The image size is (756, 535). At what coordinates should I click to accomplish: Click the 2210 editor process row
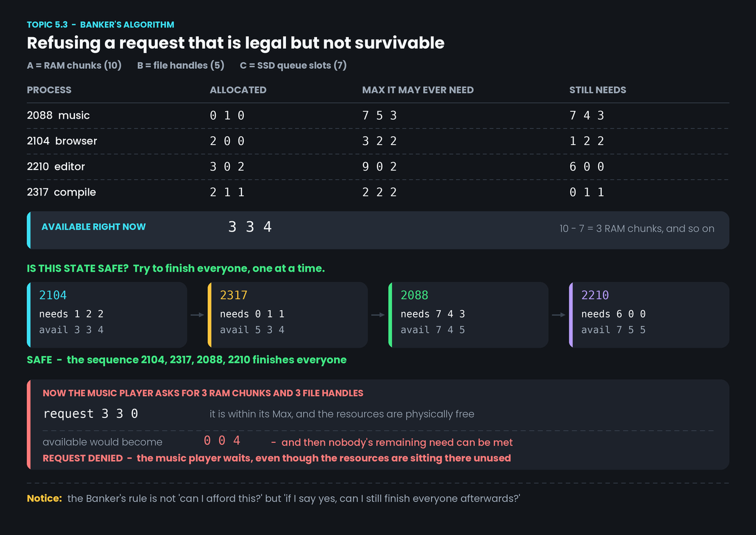coord(378,167)
